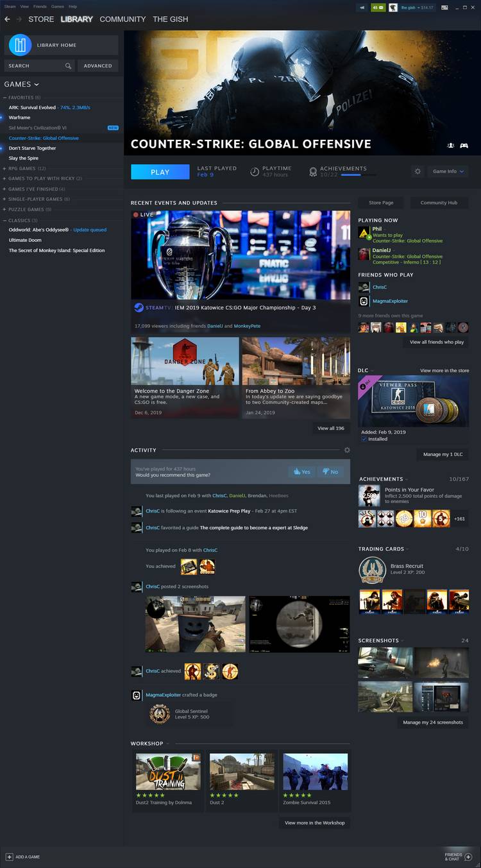Image resolution: width=481 pixels, height=868 pixels.
Task: Open game settings gear icon
Action: (418, 171)
